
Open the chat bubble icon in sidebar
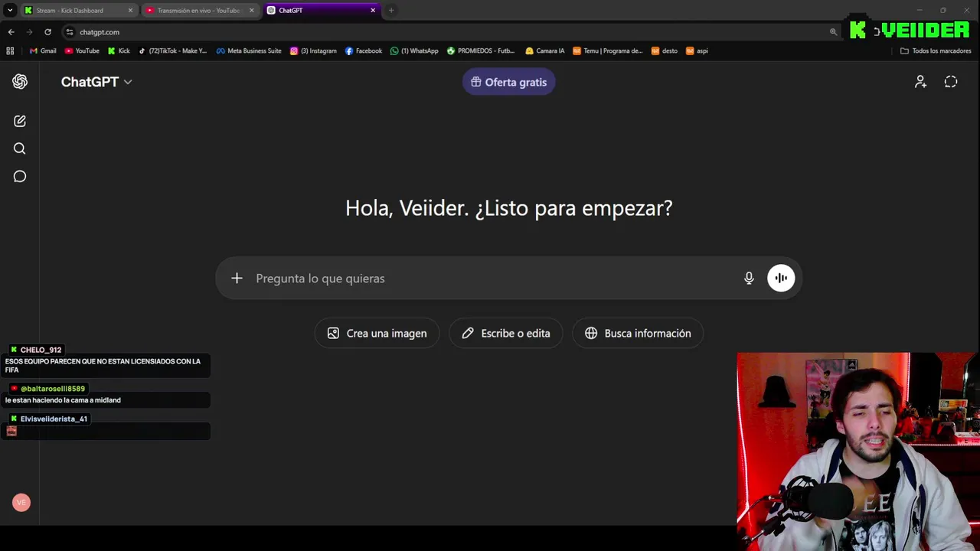tap(20, 177)
